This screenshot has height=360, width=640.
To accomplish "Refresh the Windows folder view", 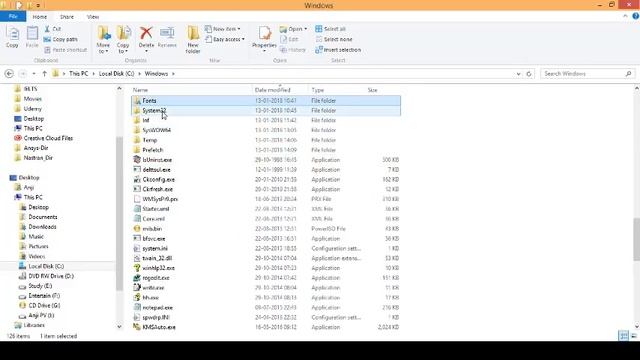I will coord(529,74).
